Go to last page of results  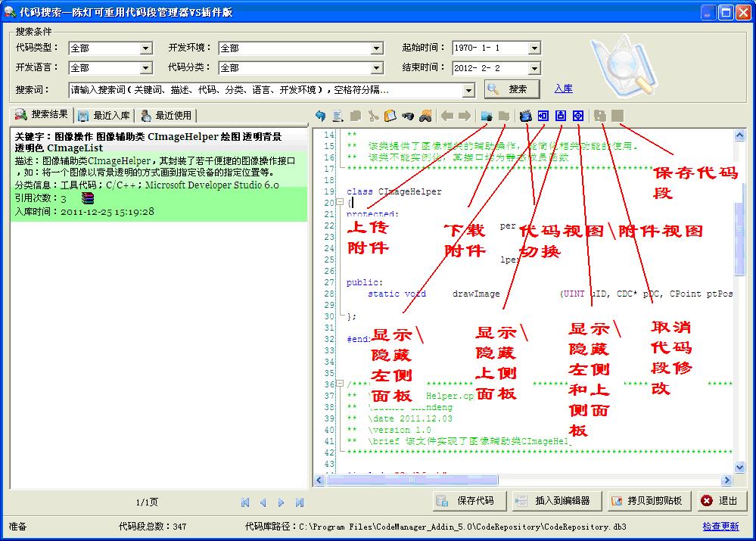(x=300, y=502)
